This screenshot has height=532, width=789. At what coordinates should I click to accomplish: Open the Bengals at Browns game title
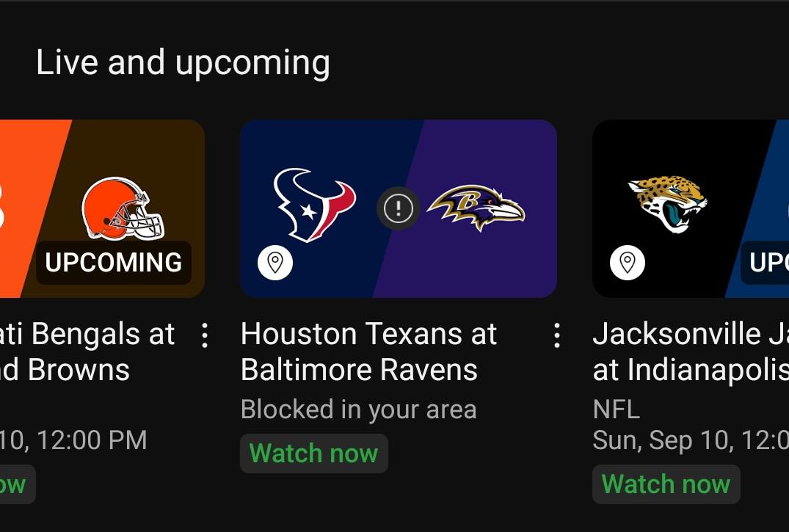pos(88,352)
